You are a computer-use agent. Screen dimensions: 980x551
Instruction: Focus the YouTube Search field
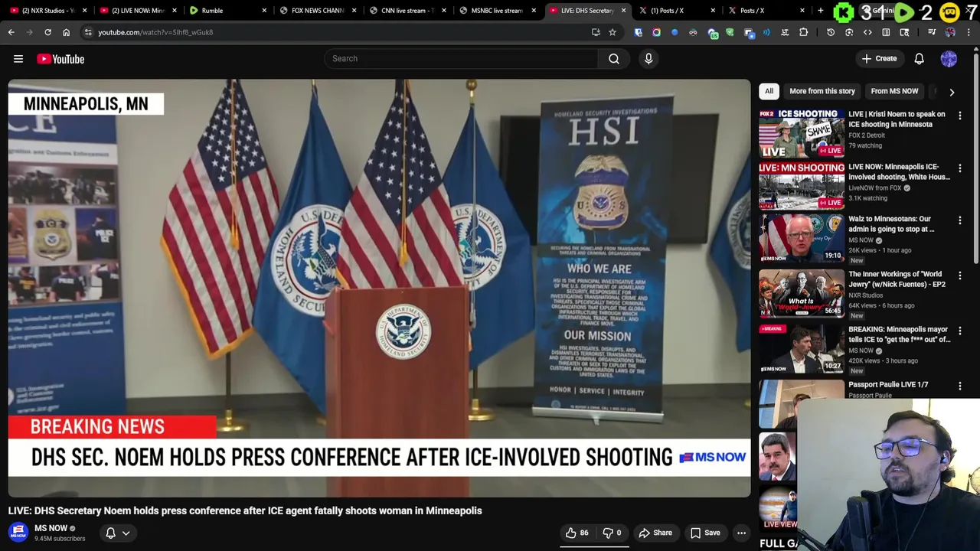[x=462, y=59]
